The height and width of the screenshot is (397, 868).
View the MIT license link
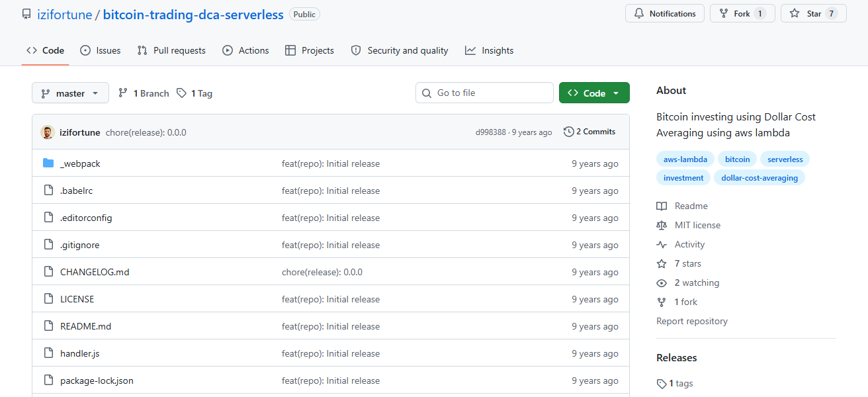[x=689, y=225]
